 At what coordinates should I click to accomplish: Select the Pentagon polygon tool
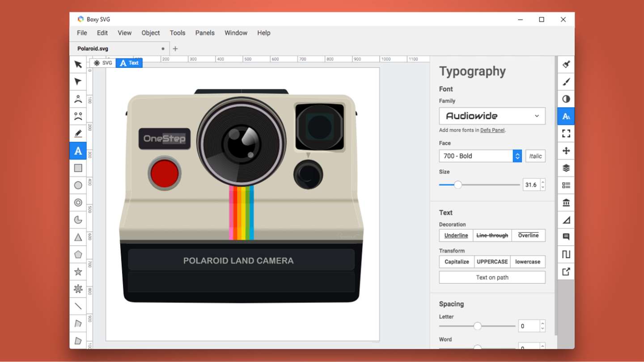(78, 254)
